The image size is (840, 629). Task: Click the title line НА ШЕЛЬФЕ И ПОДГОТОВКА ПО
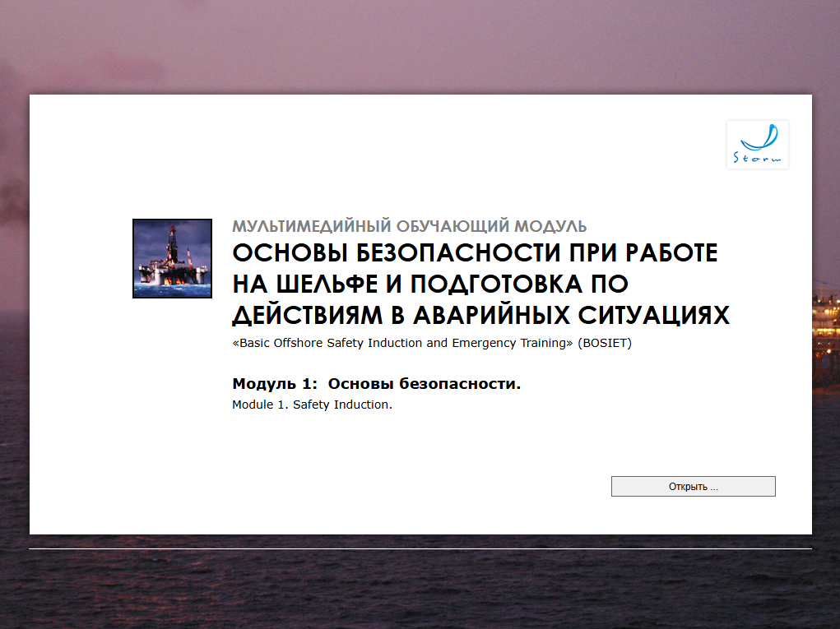tap(430, 284)
